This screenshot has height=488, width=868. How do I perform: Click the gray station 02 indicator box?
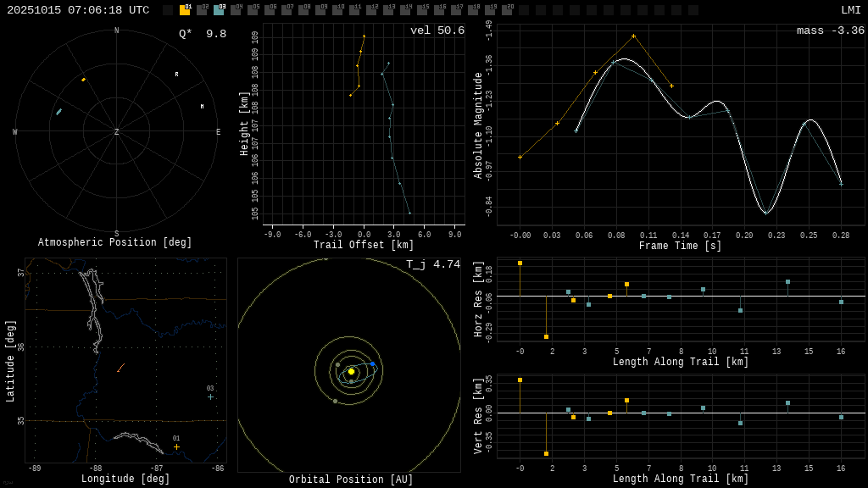[202, 10]
